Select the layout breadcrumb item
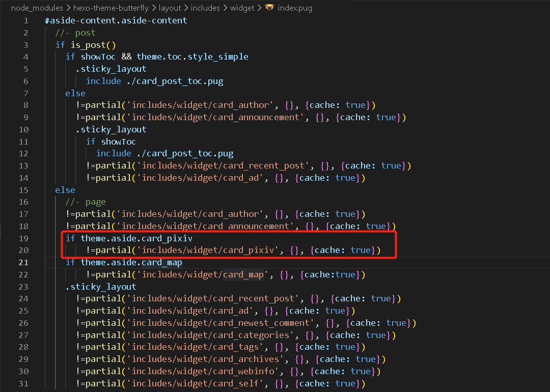The image size is (550, 392). click(x=170, y=8)
